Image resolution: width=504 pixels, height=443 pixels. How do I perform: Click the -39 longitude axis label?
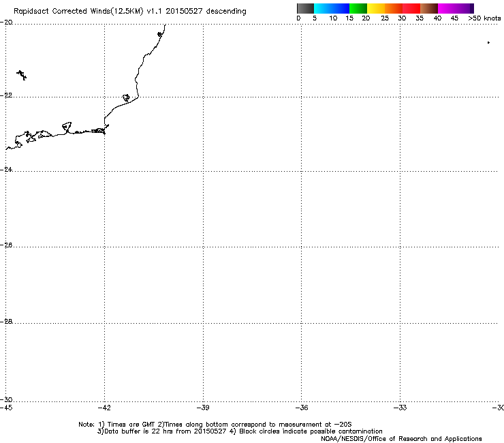[203, 408]
